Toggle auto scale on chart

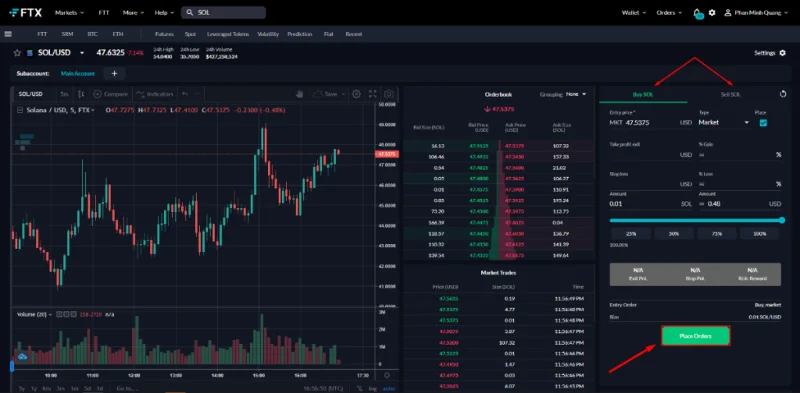[x=388, y=388]
